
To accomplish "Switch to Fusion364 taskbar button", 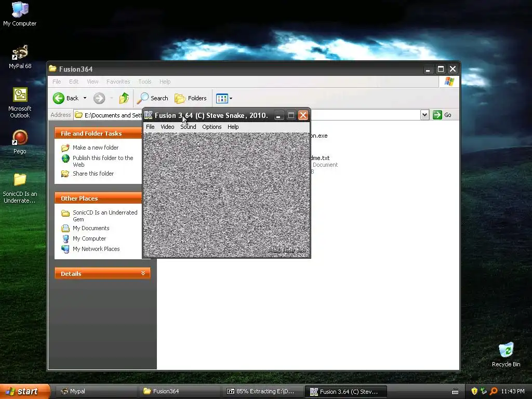I will 179,392.
